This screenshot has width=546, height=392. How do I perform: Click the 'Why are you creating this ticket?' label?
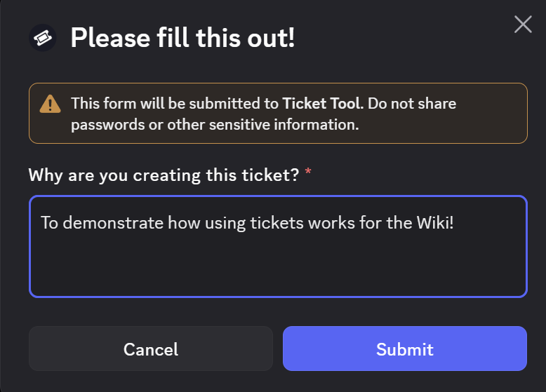pos(164,175)
